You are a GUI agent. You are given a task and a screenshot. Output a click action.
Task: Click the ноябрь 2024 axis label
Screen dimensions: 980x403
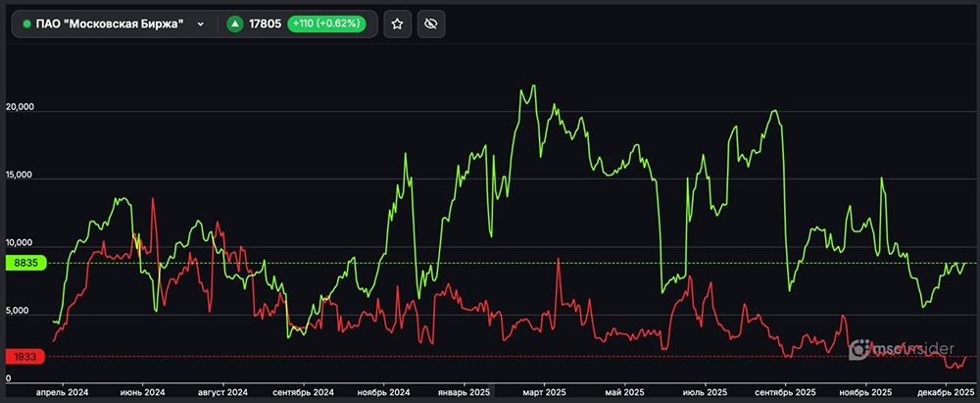pos(384,393)
